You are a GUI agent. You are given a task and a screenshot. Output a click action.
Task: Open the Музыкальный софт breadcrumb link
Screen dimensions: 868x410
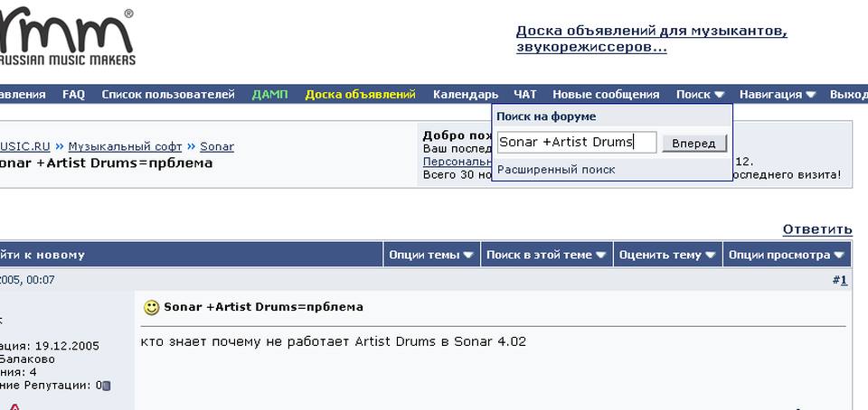[125, 146]
